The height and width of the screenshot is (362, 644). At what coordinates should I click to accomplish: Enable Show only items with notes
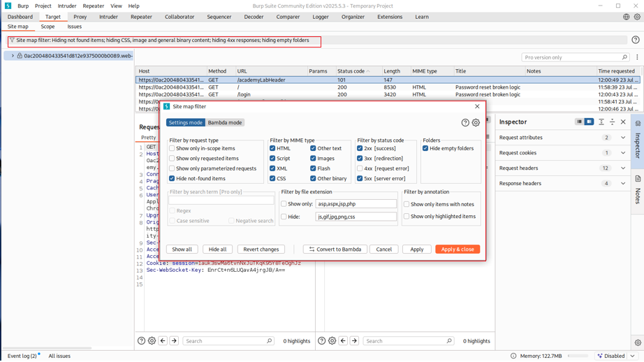407,204
